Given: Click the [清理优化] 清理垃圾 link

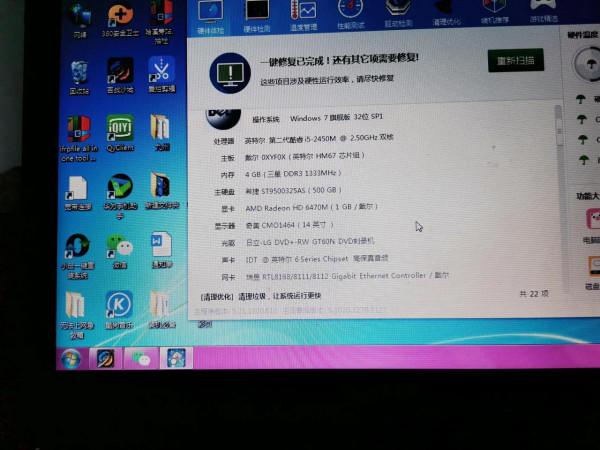Looking at the screenshot, I should pyautogui.click(x=261, y=296).
